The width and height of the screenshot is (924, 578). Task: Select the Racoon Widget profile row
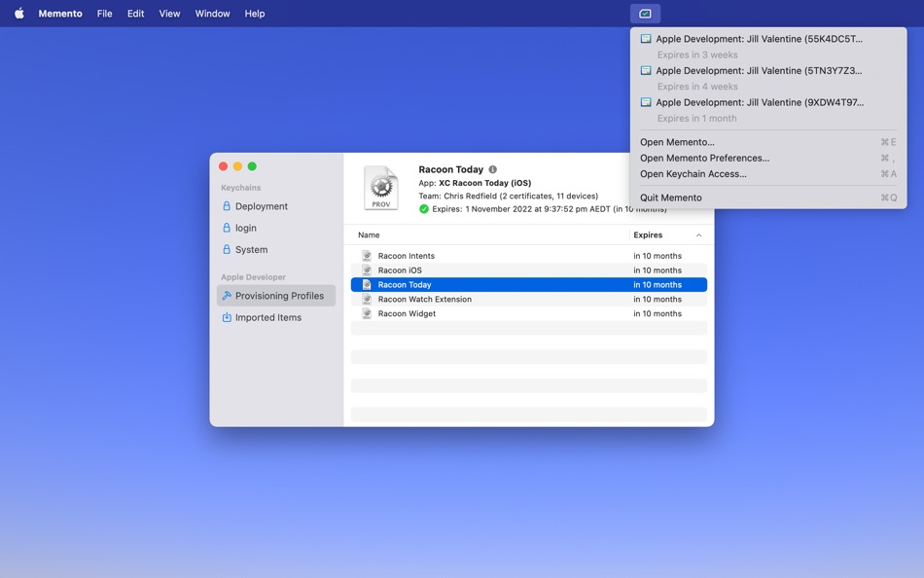528,313
